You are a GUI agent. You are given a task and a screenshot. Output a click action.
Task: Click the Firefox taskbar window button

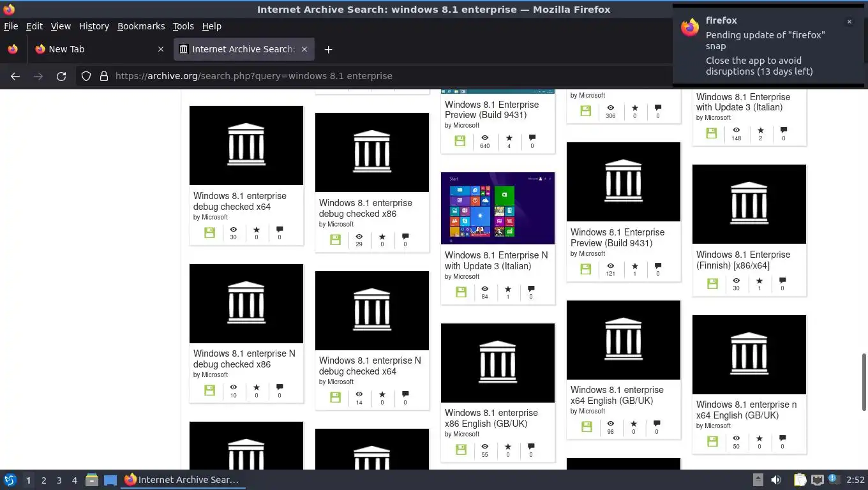(184, 480)
